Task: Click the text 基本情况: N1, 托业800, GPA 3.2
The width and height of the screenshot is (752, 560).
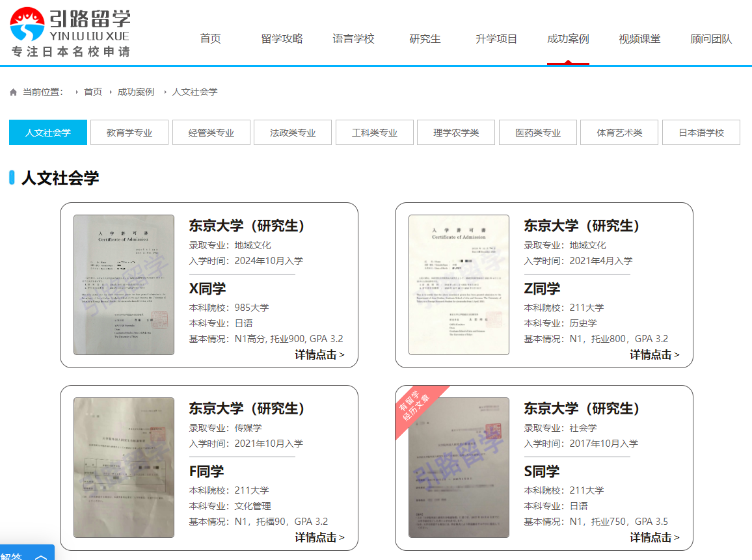Action: click(x=596, y=339)
